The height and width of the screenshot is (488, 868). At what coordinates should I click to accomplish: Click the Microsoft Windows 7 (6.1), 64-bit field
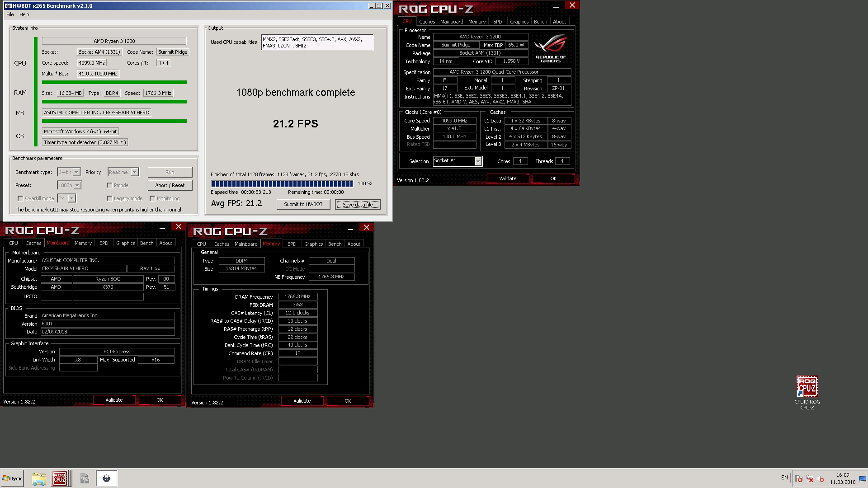click(80, 131)
